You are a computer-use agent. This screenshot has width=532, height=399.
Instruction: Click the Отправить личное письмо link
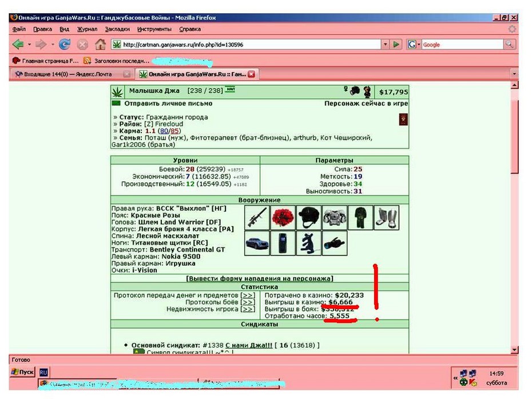click(168, 103)
